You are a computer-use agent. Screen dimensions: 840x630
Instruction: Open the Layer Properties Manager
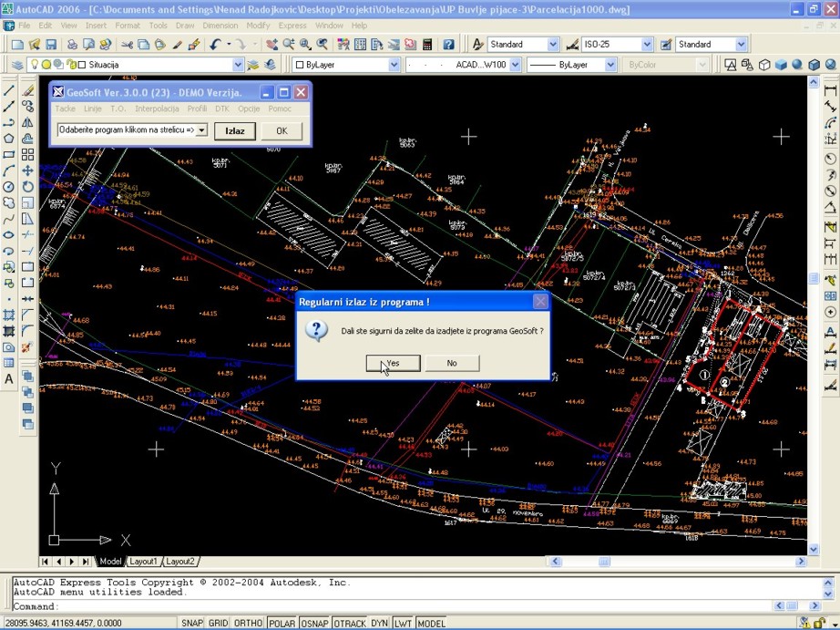click(16, 65)
